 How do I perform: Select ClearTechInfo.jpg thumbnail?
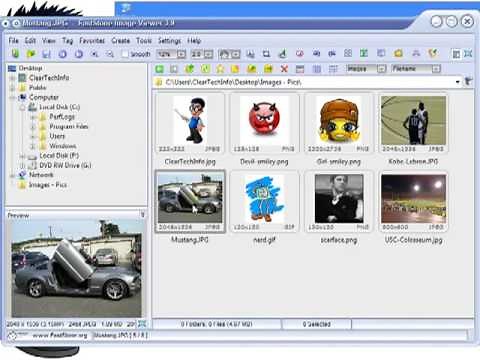(x=190, y=123)
